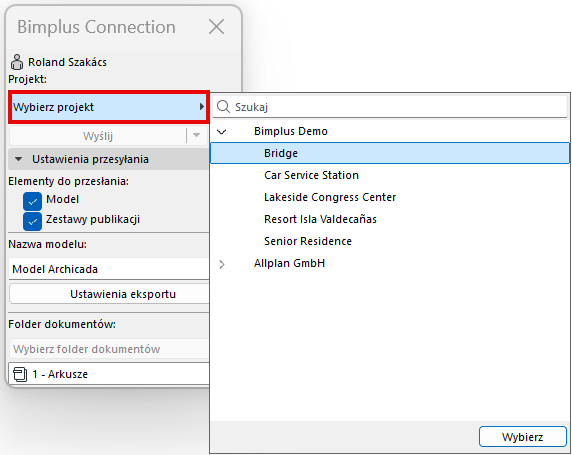Select the Bridge project
The width and height of the screenshot is (572, 455).
pos(390,153)
